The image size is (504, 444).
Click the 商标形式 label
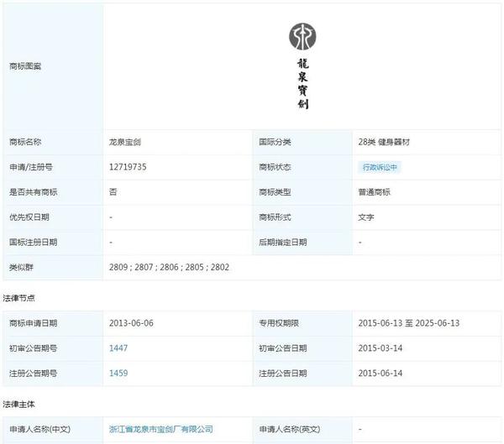coord(275,217)
